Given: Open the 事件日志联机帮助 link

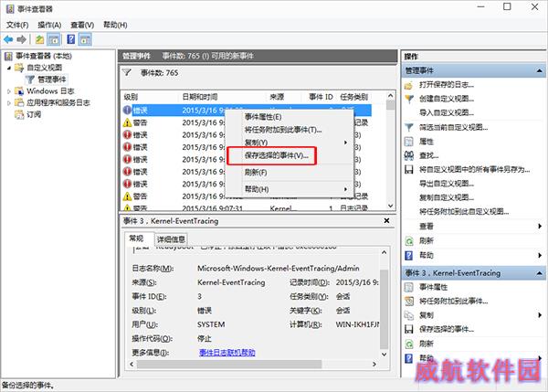Looking at the screenshot, I should click(x=227, y=353).
